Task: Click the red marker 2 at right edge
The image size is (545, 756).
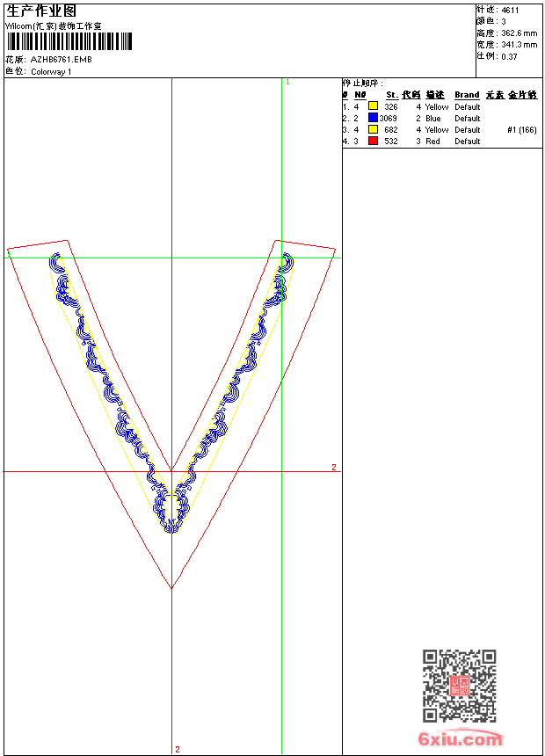Action: pos(333,467)
